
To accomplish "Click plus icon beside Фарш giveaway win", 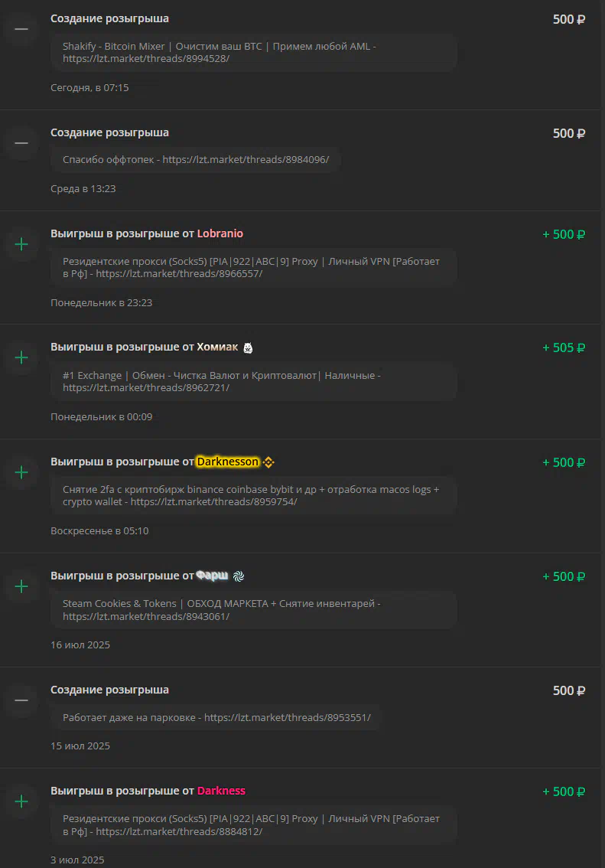I will point(21,586).
